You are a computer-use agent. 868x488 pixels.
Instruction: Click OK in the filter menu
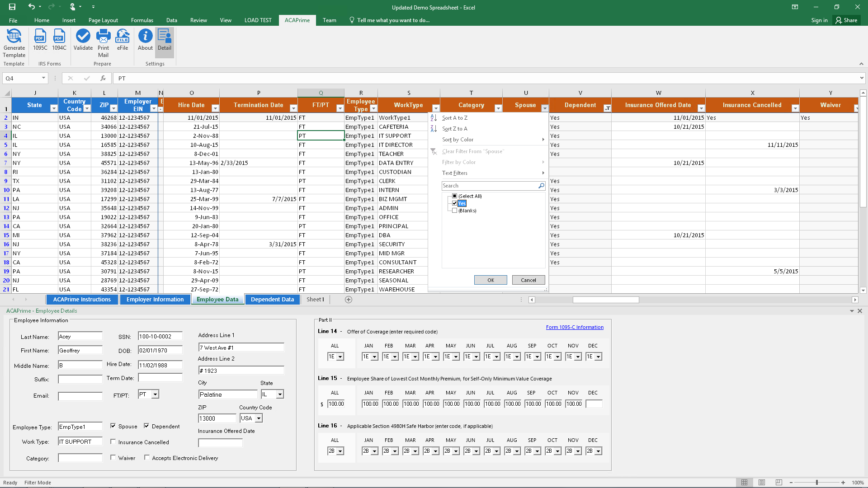[491, 280]
